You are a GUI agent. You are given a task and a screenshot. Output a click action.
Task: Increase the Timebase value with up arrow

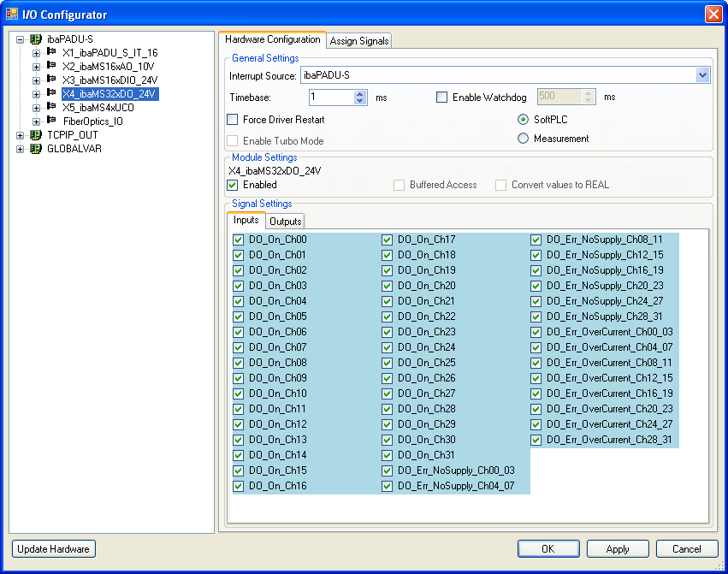coord(360,94)
